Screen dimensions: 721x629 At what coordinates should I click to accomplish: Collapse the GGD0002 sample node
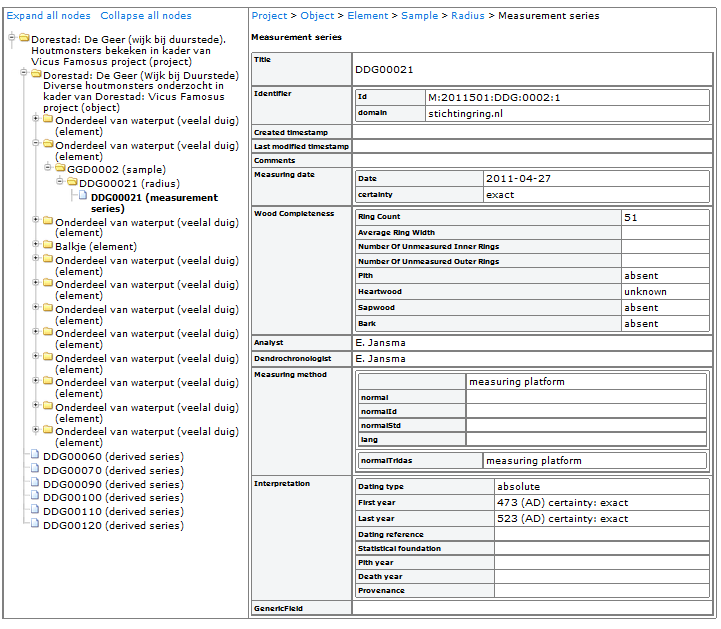point(48,167)
